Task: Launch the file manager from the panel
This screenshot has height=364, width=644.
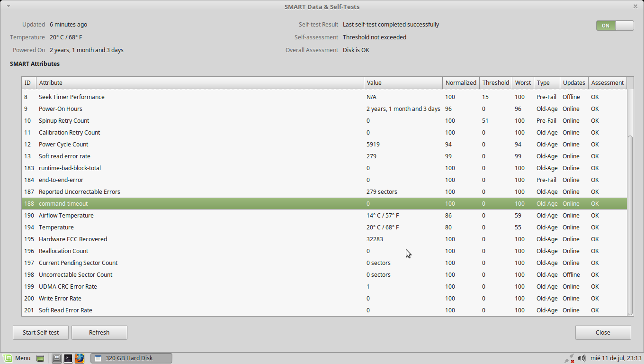Action: [x=57, y=358]
